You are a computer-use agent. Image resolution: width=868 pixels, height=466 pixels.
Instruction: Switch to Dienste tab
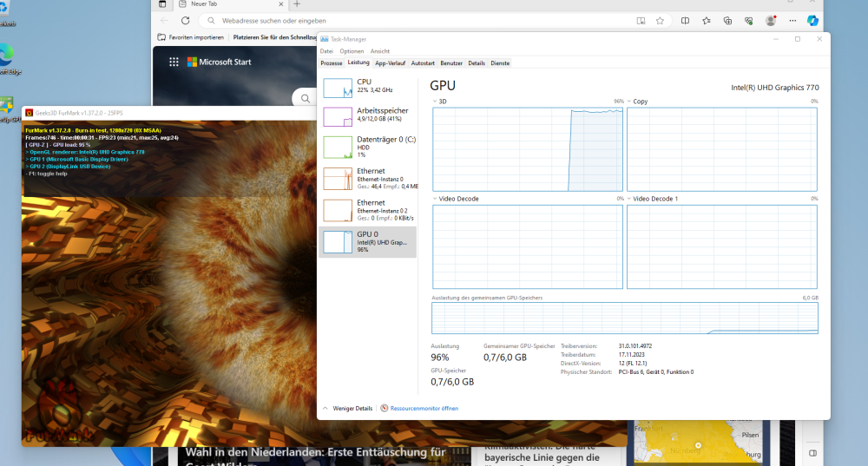tap(500, 63)
